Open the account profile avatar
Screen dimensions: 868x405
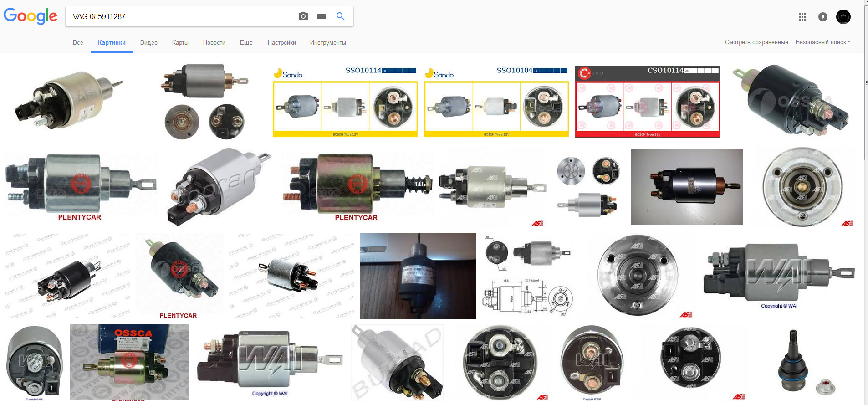coord(843,17)
